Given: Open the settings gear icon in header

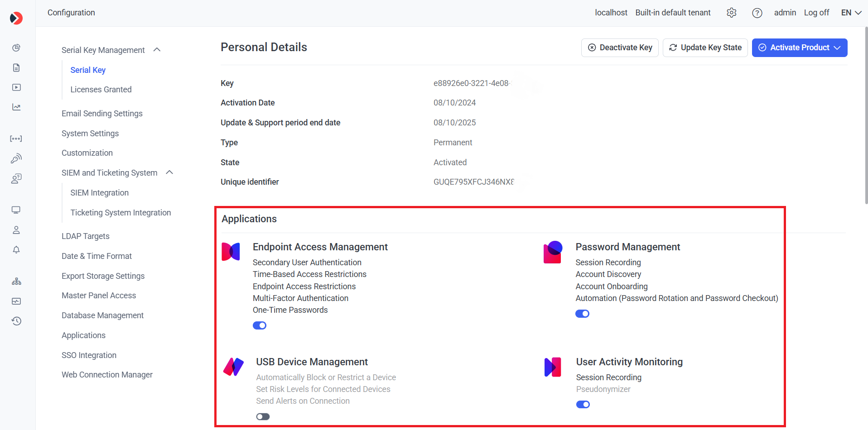Looking at the screenshot, I should click(731, 13).
